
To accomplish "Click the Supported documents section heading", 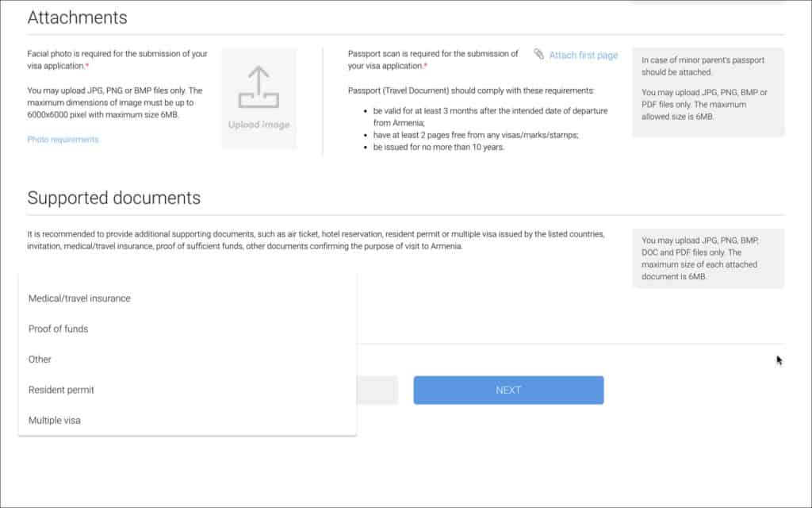I will [114, 198].
